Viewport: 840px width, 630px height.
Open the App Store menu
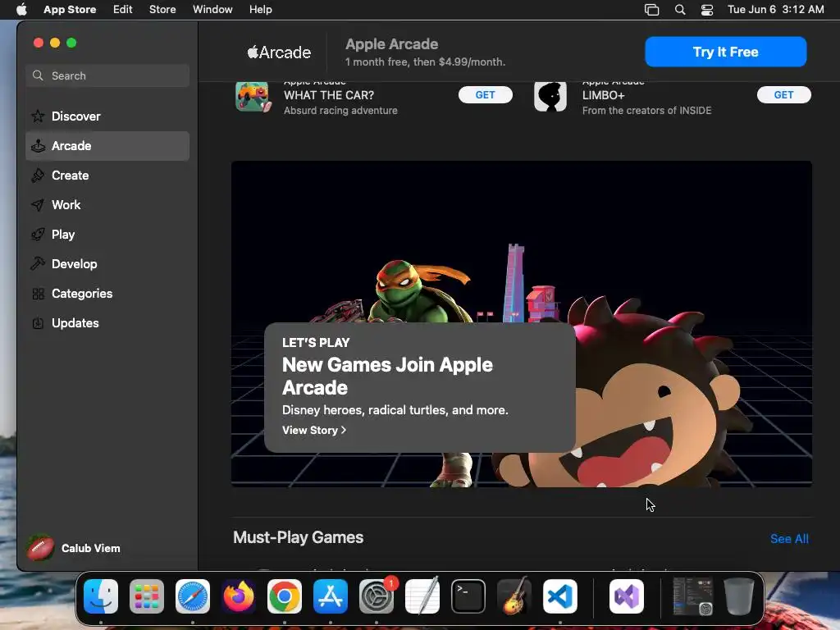click(70, 10)
